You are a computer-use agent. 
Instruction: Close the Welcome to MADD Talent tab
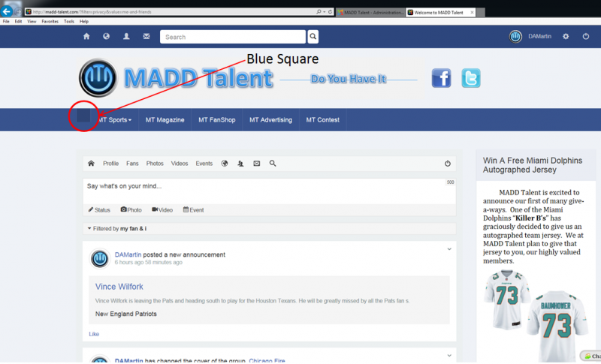(472, 12)
